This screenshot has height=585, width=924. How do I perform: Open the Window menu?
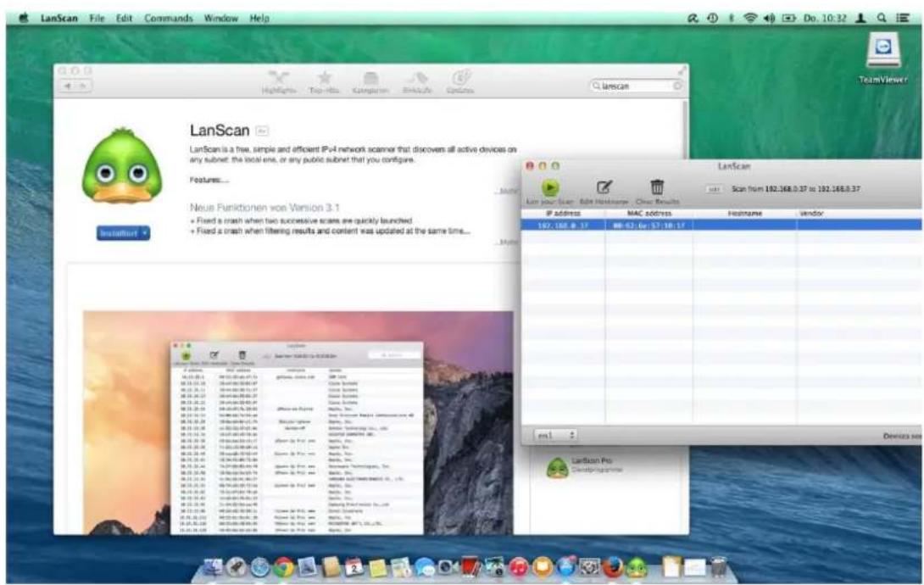pos(221,19)
